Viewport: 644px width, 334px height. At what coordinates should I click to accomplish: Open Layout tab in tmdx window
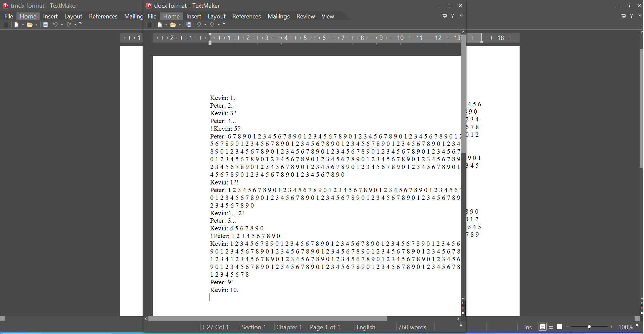(73, 16)
